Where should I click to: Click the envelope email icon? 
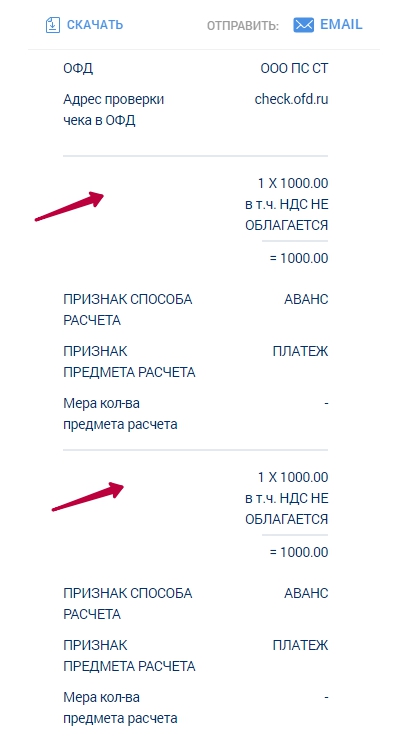tap(303, 25)
